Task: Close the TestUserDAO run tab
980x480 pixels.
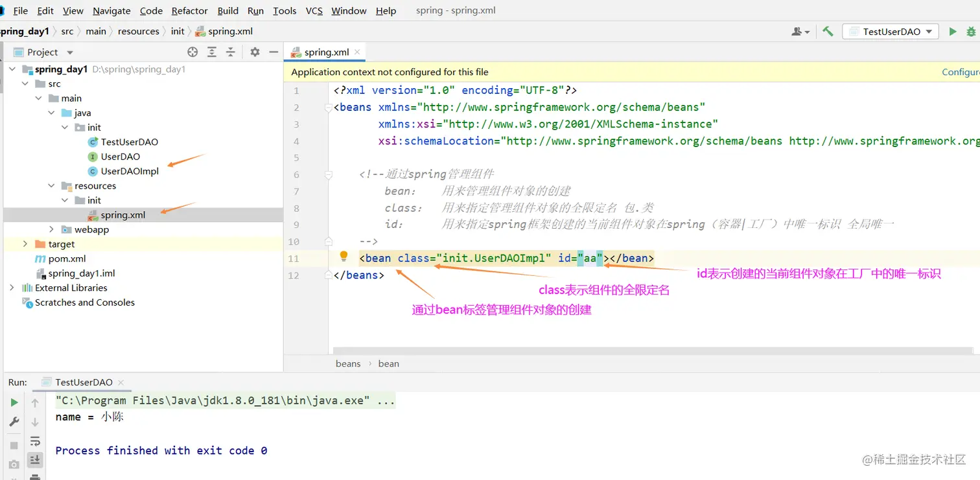Action: (121, 382)
